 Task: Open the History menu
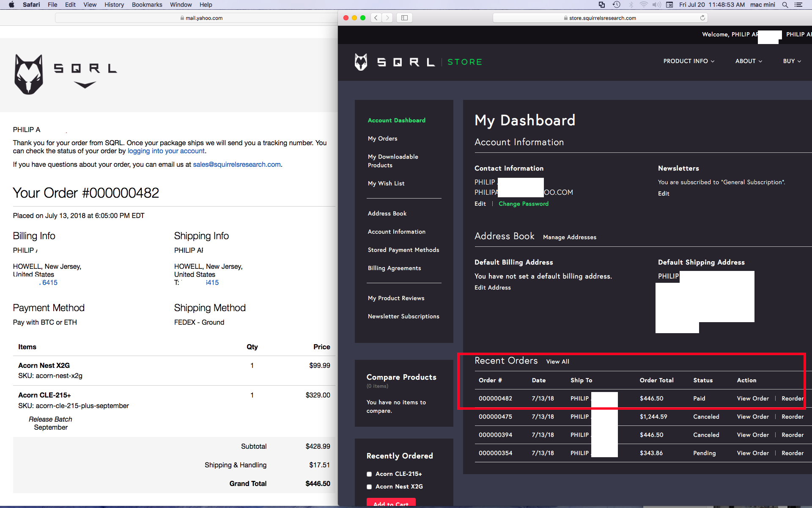pyautogui.click(x=114, y=5)
